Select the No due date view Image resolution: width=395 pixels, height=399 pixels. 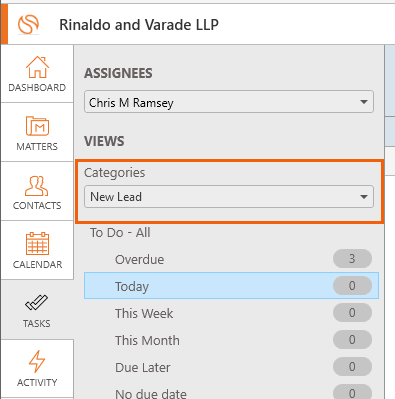point(231,391)
